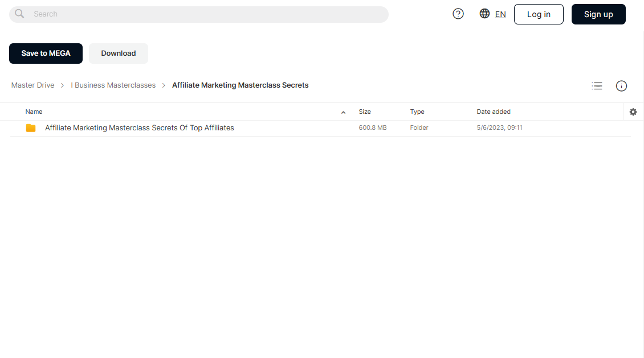Select Affiliate Marketing Masterclass Secrets breadcrumb

point(241,85)
